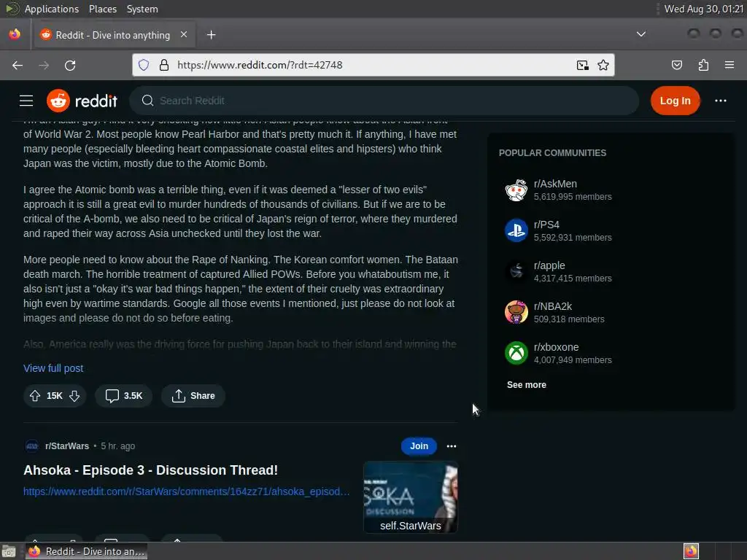The height and width of the screenshot is (560, 747).
Task: Open the r/AskMen community name
Action: (x=555, y=184)
